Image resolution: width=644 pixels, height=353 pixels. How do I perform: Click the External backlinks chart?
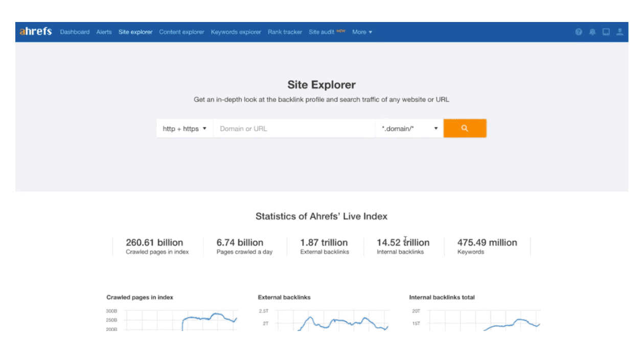[324, 320]
